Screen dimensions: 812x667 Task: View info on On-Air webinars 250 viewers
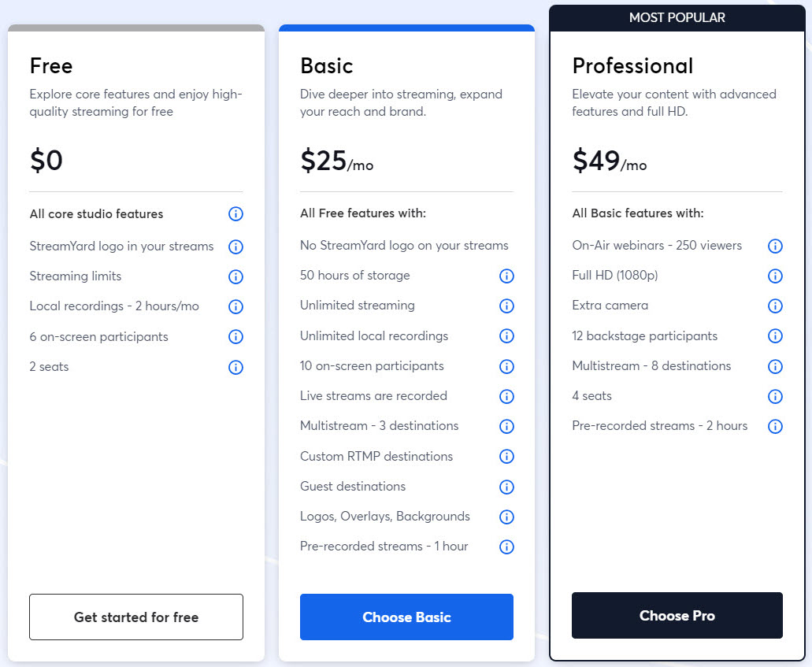(775, 246)
